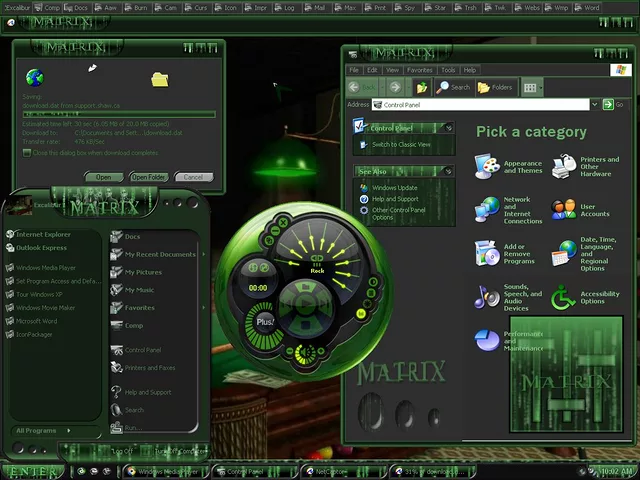This screenshot has height=480, width=640.
Task: Expand the Favorites submenu arrow
Action: [x=203, y=308]
